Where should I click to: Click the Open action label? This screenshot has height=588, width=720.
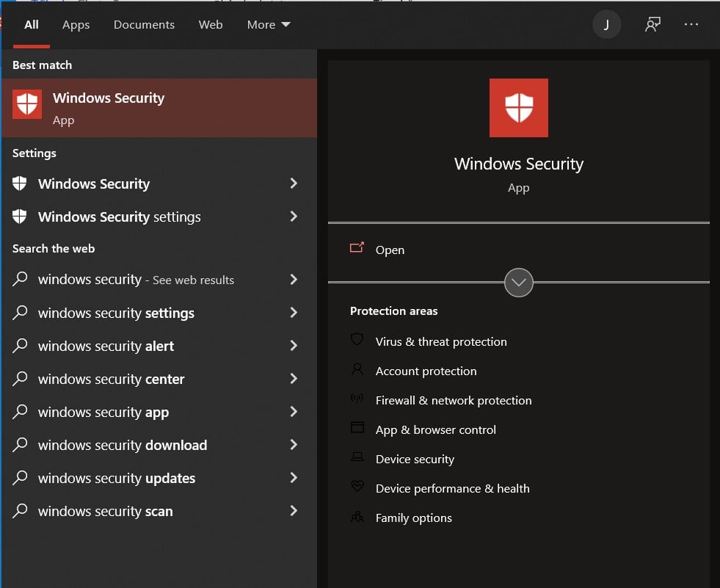pyautogui.click(x=390, y=250)
